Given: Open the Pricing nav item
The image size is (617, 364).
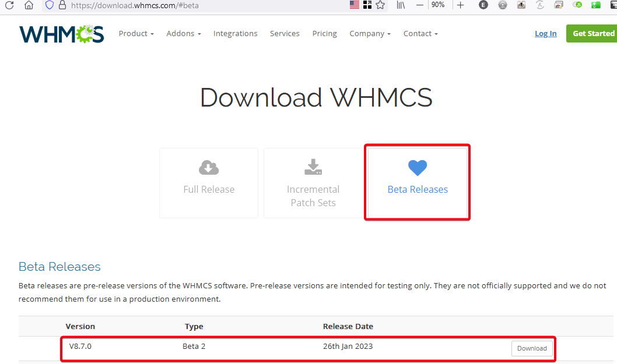Looking at the screenshot, I should click(x=325, y=34).
